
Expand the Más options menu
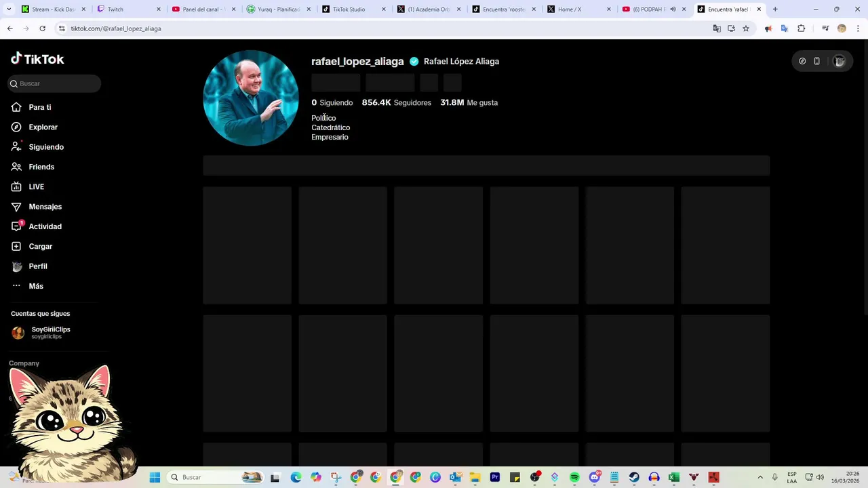click(x=36, y=286)
